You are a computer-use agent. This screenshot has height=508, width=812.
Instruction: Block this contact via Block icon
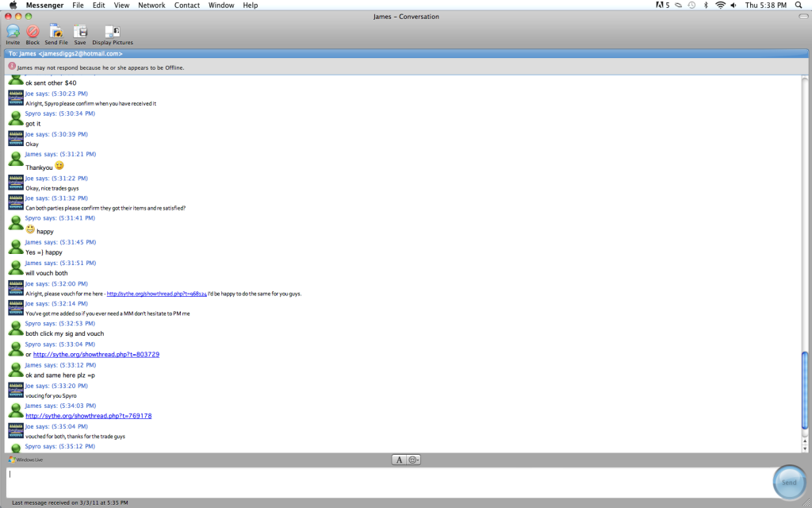point(33,32)
